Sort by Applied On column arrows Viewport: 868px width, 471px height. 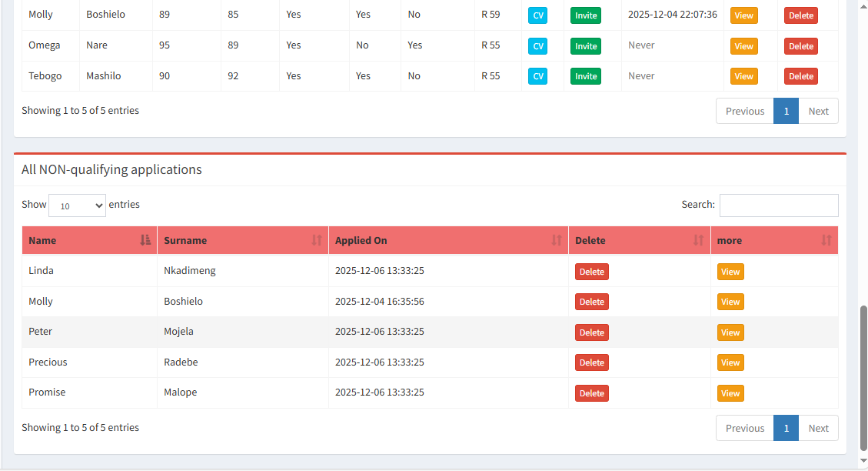point(557,240)
